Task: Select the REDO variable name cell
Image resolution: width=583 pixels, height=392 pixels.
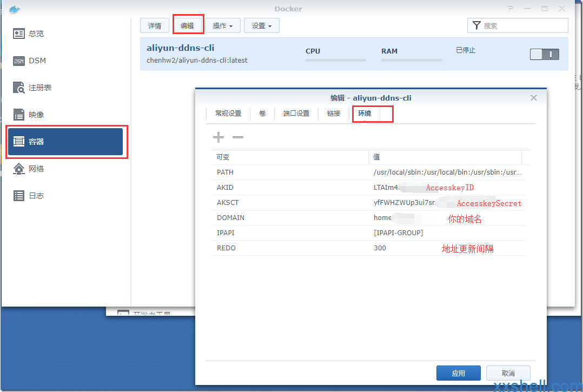Action: pos(290,248)
